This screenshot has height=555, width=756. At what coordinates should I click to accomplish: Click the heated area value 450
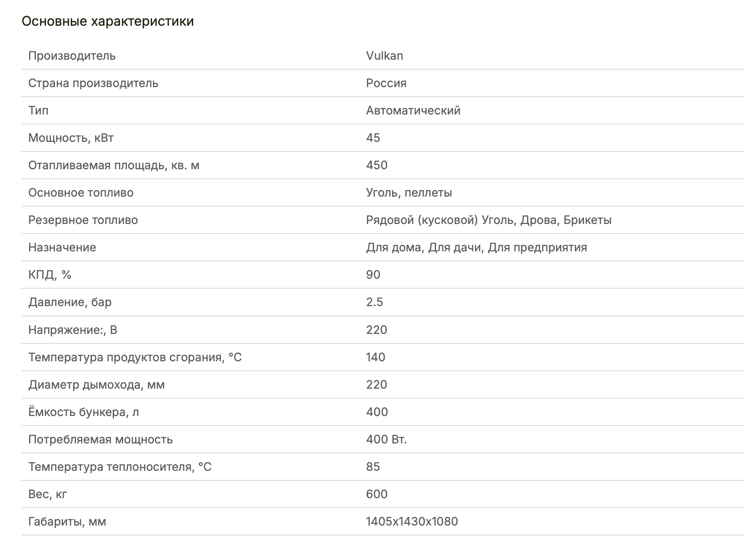pos(377,165)
